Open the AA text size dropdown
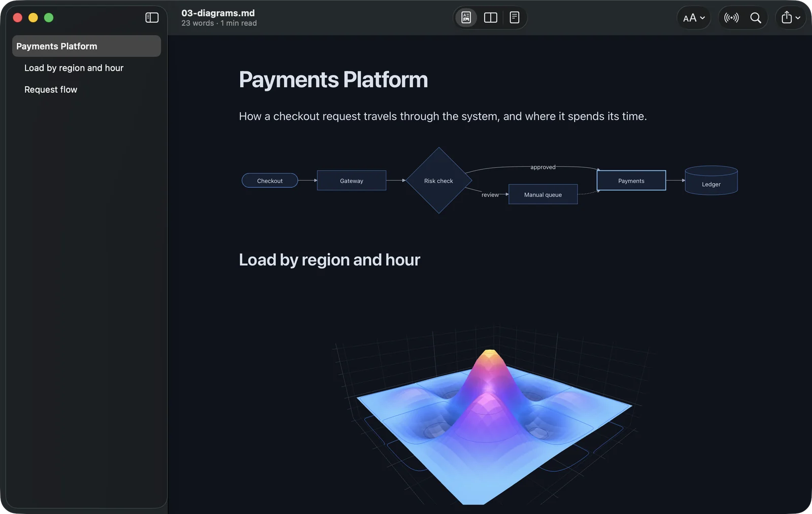 [x=694, y=18]
